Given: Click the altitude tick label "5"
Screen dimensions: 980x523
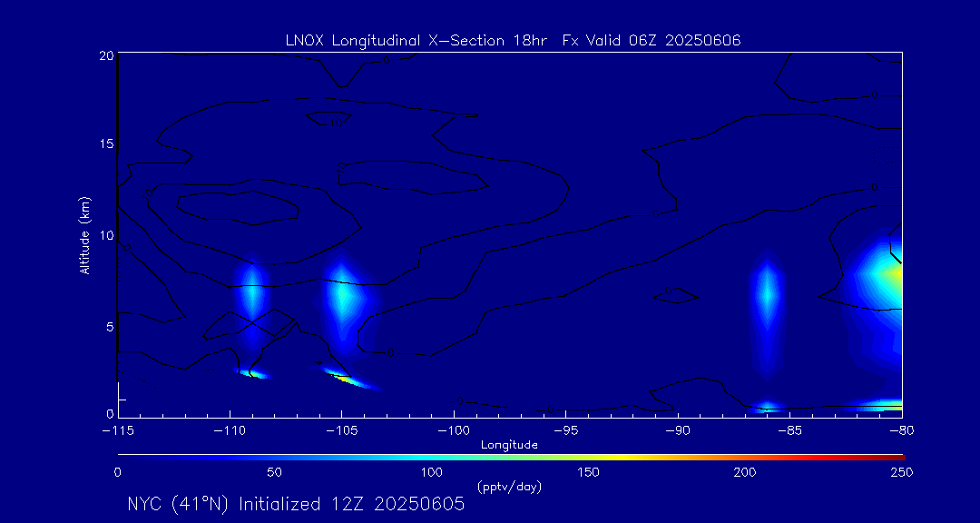Looking at the screenshot, I should click(x=110, y=326).
